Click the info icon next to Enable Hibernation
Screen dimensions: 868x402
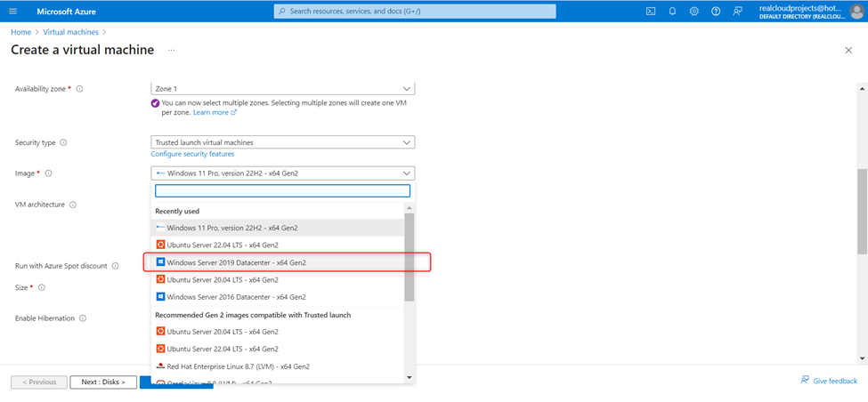click(83, 318)
